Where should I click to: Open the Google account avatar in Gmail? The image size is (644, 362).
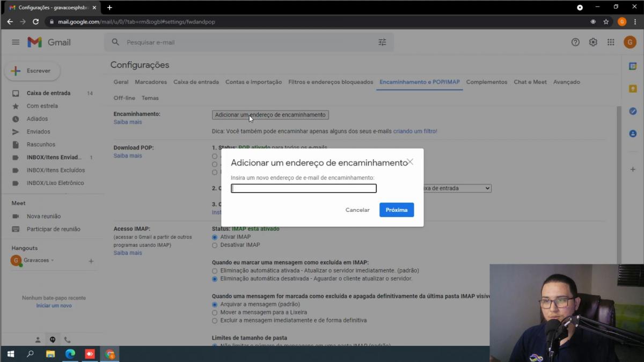click(630, 42)
